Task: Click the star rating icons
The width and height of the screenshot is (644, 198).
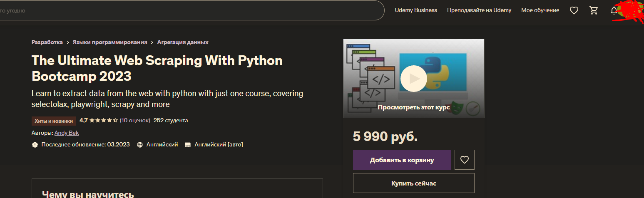Action: 103,121
